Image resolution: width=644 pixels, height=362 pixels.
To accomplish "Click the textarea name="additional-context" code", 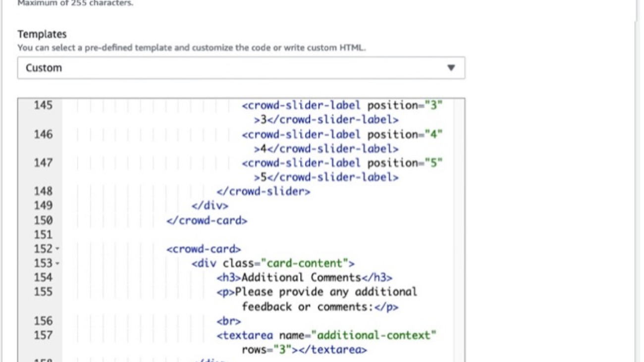I will point(327,335).
